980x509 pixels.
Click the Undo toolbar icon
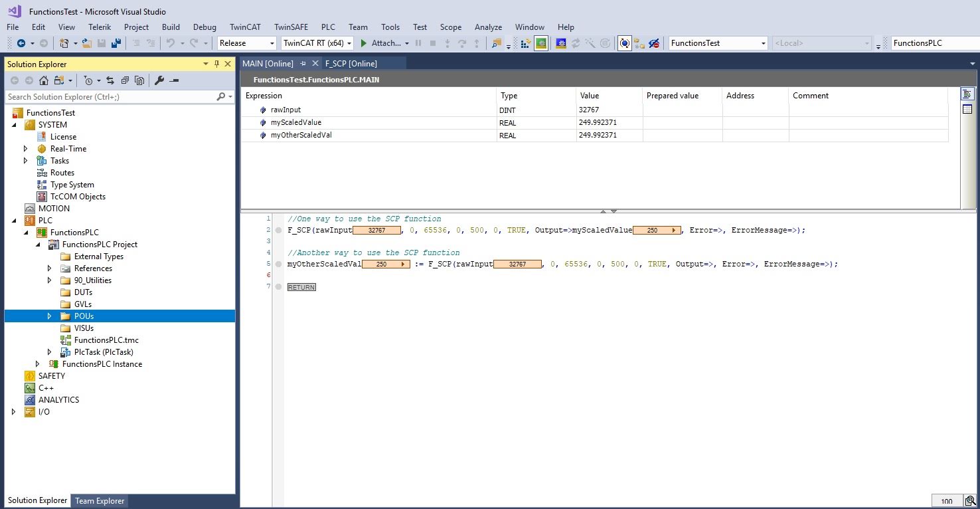click(x=171, y=43)
